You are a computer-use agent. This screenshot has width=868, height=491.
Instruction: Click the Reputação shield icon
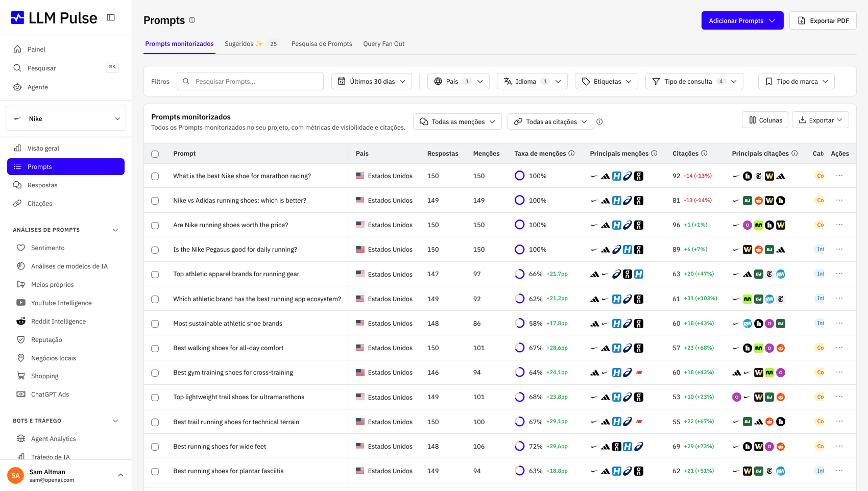(x=21, y=339)
